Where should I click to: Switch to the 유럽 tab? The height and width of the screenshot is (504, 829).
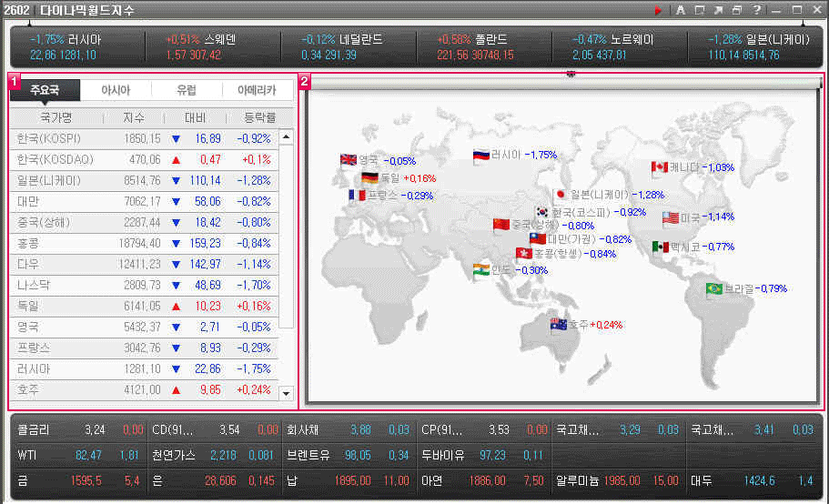coord(187,90)
